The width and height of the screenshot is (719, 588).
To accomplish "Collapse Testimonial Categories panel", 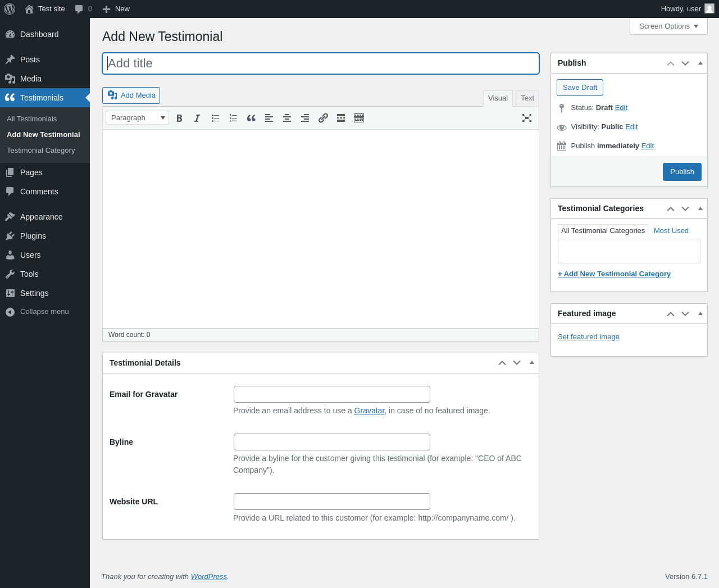I will (700, 209).
